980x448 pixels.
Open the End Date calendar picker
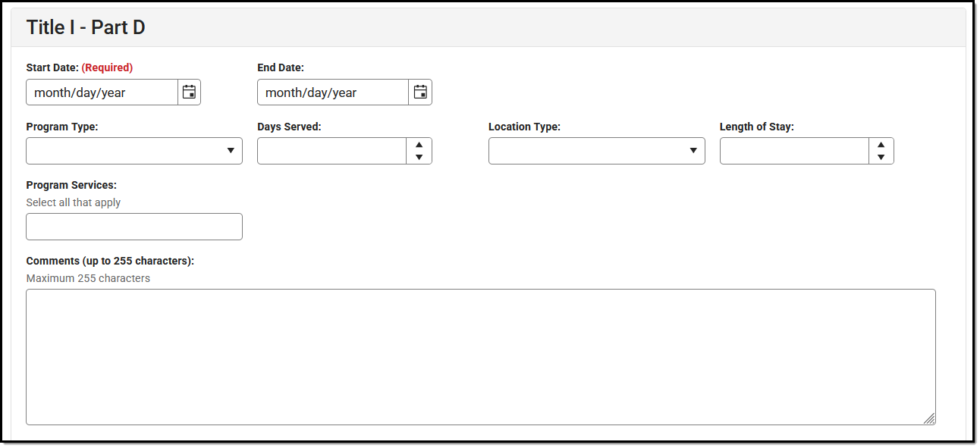(420, 92)
